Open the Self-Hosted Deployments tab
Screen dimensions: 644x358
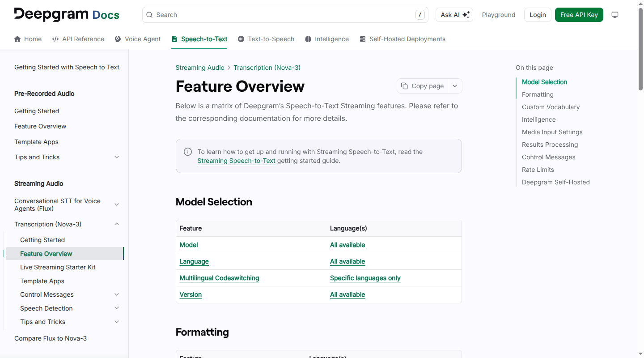tap(402, 39)
